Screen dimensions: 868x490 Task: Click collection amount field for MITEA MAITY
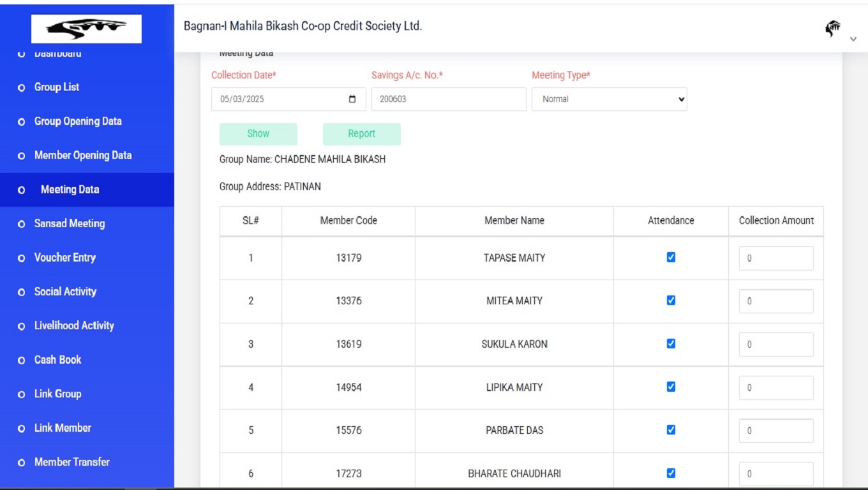click(775, 301)
